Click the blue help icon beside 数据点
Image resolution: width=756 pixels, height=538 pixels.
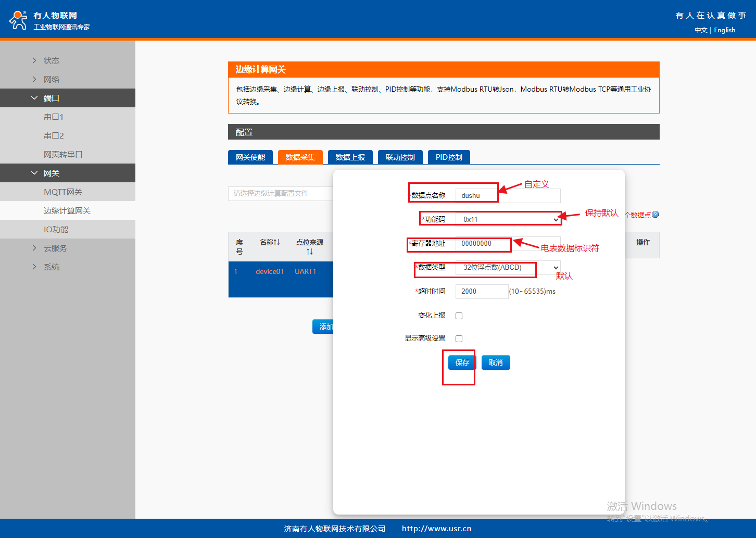(655, 215)
